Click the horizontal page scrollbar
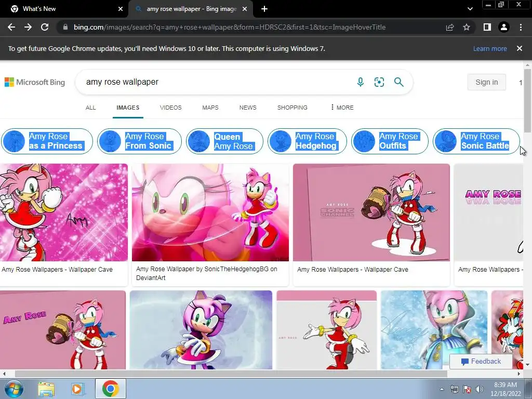The height and width of the screenshot is (399, 532). click(x=231, y=374)
